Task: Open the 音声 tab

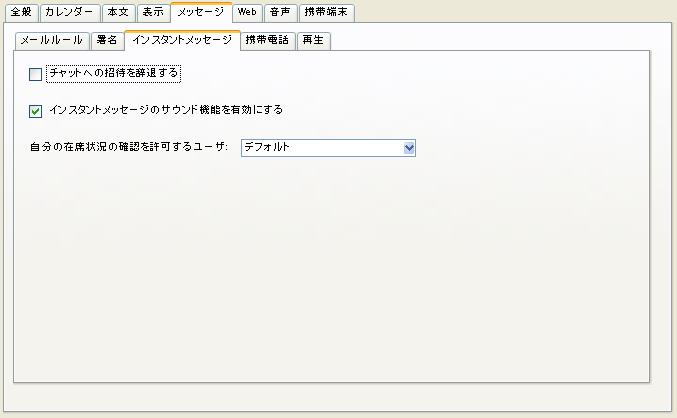Action: 280,13
